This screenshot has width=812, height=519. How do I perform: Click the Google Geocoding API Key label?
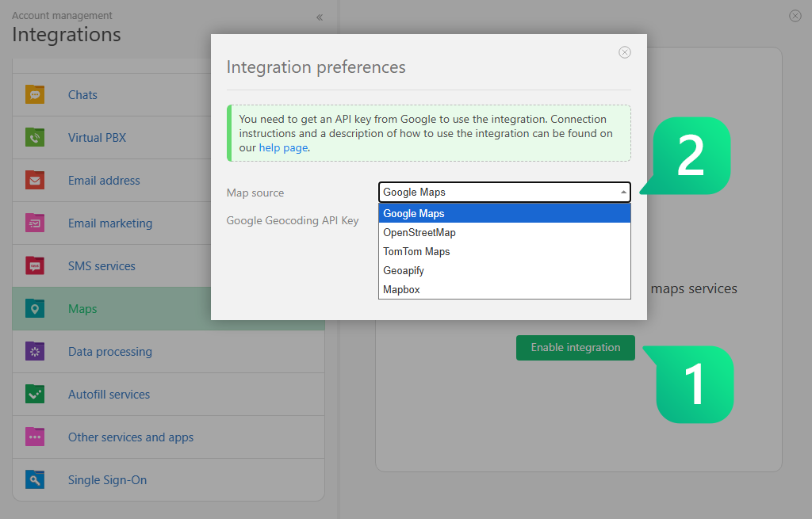pos(293,220)
